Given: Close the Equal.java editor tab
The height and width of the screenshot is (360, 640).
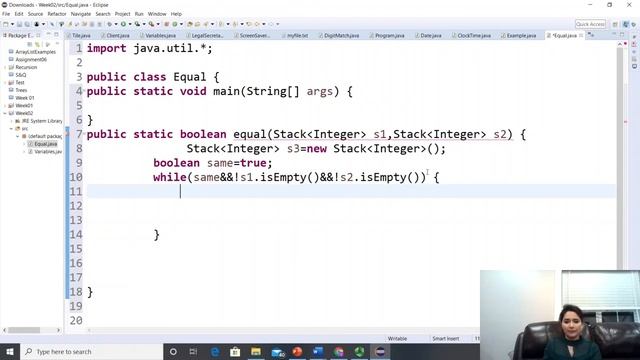Looking at the screenshot, I should [x=581, y=36].
